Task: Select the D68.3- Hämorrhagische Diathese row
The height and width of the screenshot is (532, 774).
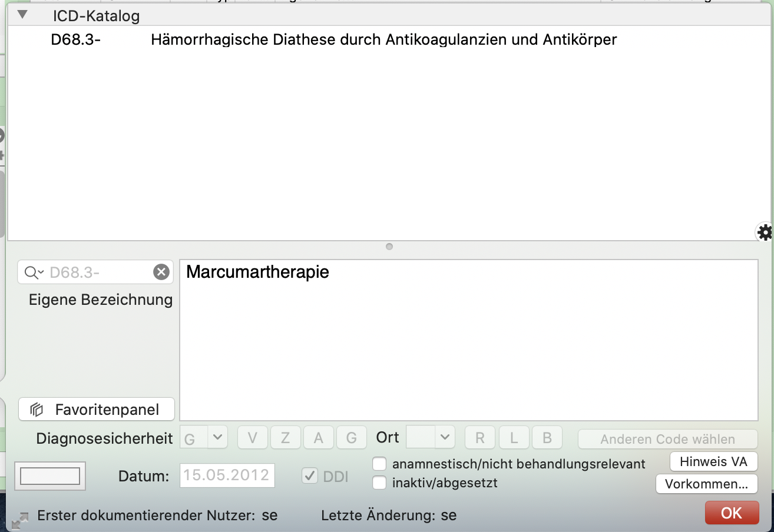Action: (389, 40)
